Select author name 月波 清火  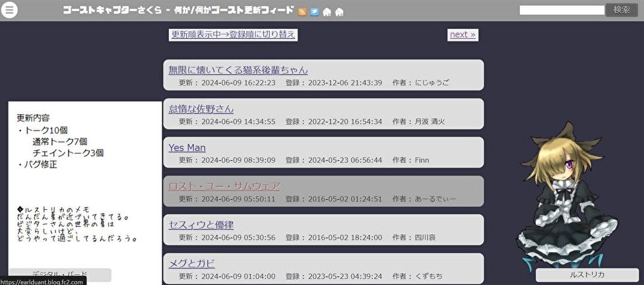click(x=430, y=121)
